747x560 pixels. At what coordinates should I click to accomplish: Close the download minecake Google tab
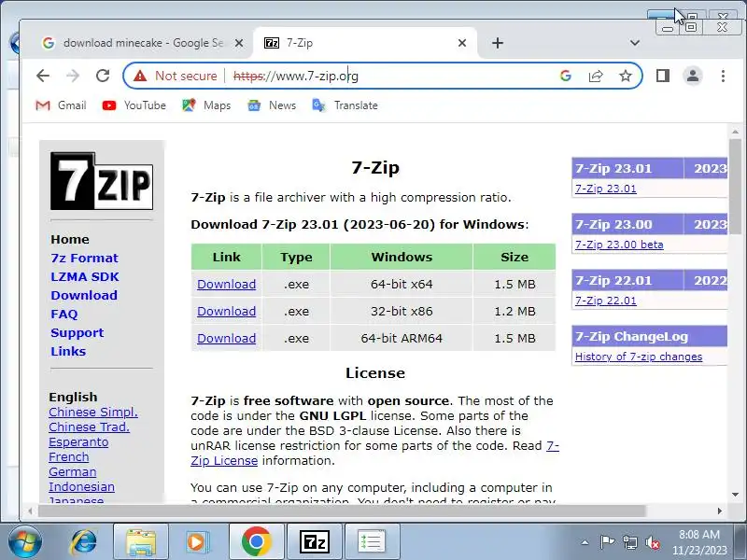click(239, 43)
